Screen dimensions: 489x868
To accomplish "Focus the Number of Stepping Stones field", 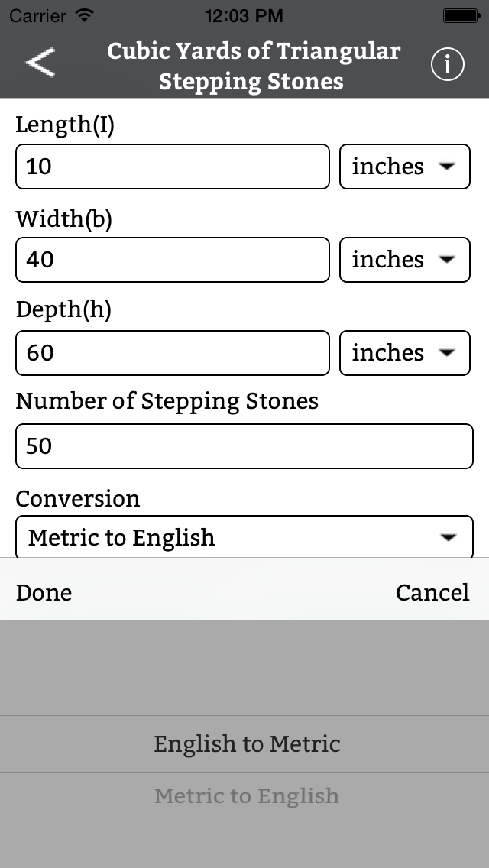I will [244, 446].
